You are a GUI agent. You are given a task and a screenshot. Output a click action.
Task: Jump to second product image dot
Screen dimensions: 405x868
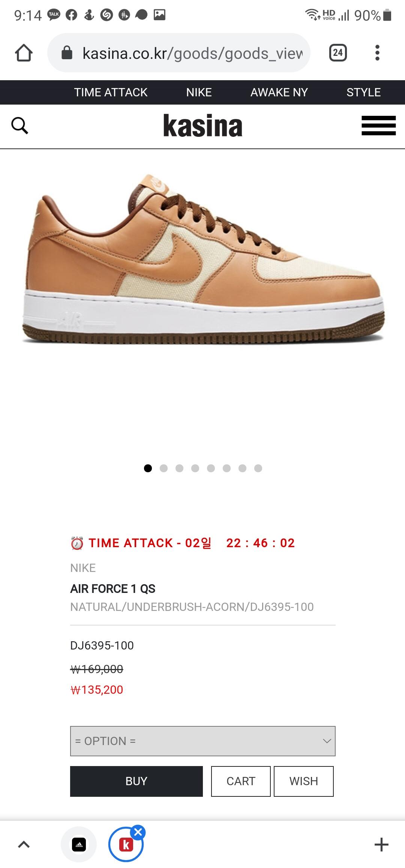163,468
